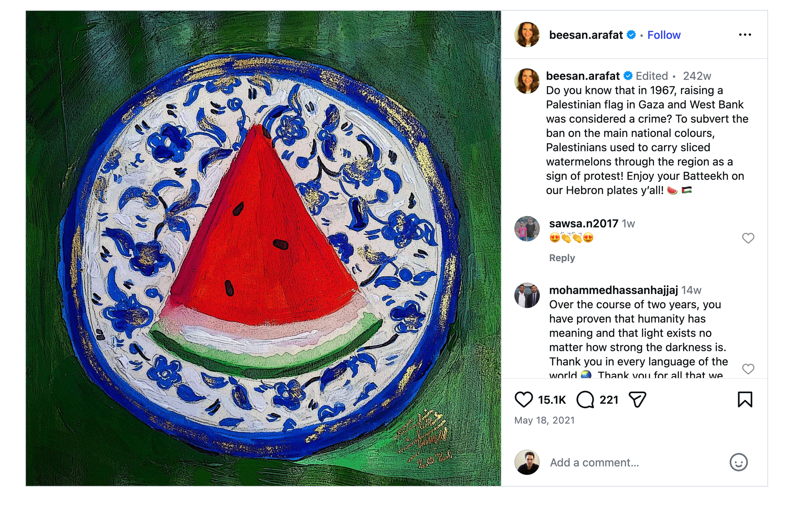
Task: Click the mohammedhassanhajjaj avatar
Action: pos(527,295)
